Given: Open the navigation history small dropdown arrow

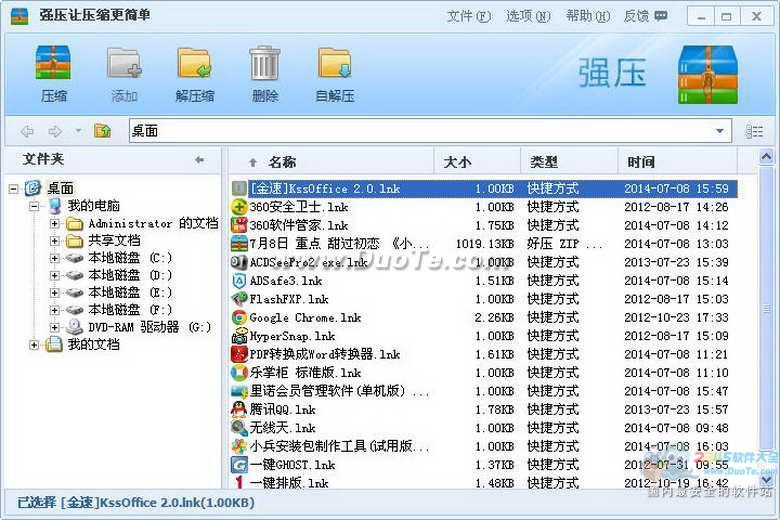Looking at the screenshot, I should (78, 131).
